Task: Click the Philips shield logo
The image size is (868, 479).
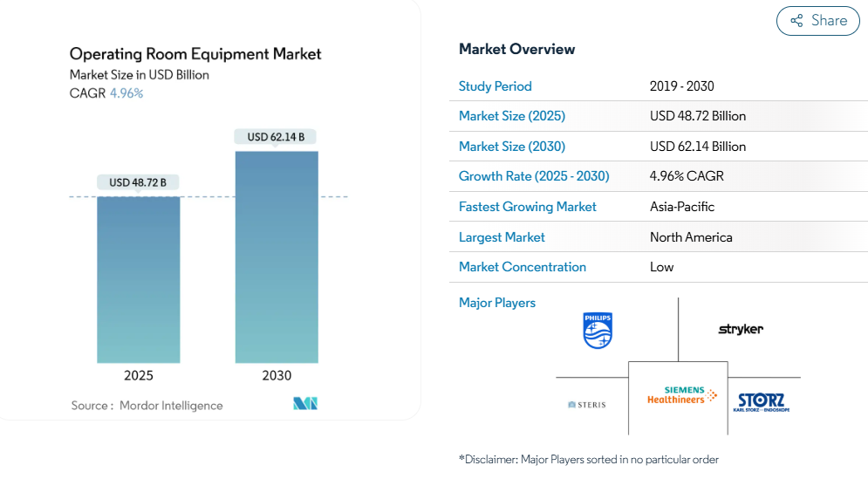Action: pyautogui.click(x=598, y=331)
